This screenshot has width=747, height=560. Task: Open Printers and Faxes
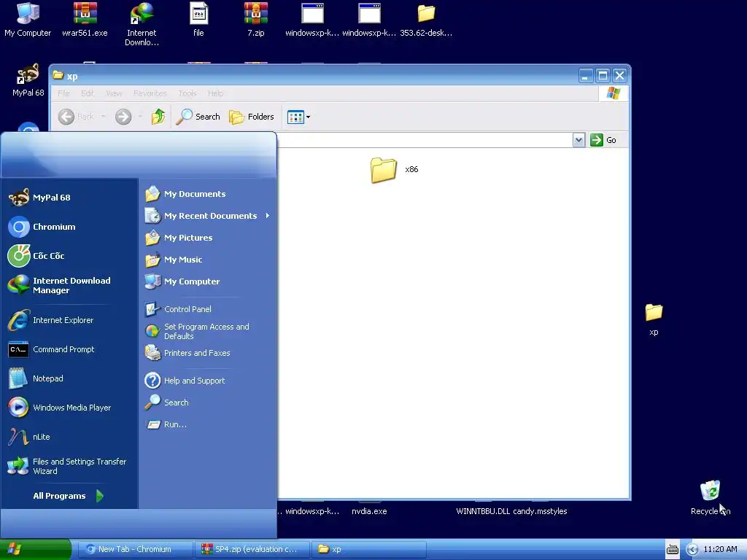click(208, 353)
